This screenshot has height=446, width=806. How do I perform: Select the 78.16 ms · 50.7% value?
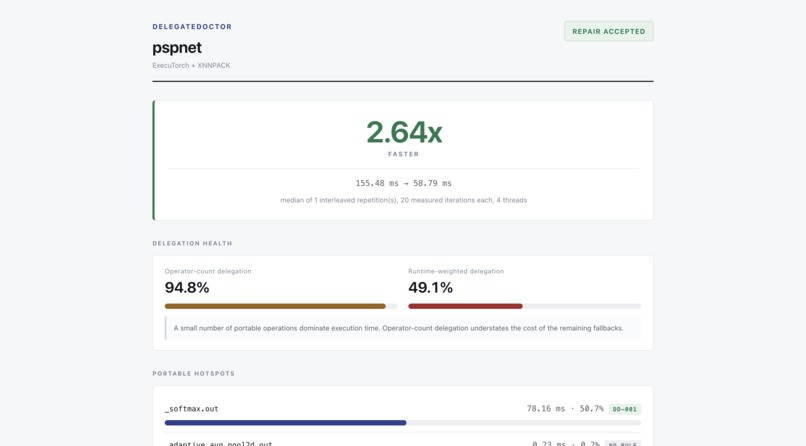565,409
